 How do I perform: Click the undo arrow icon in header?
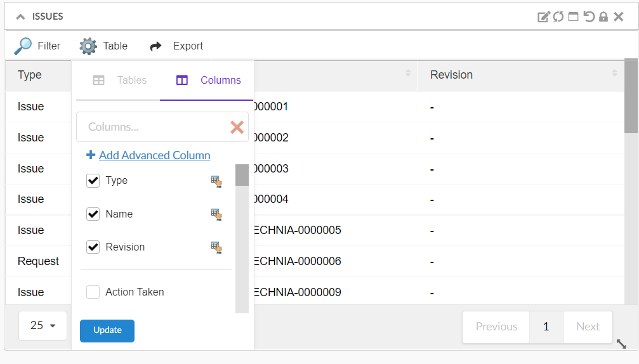[589, 16]
